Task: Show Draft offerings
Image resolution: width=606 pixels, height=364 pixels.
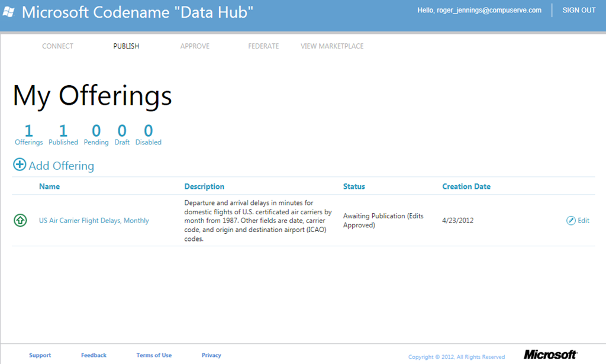Action: pyautogui.click(x=122, y=135)
